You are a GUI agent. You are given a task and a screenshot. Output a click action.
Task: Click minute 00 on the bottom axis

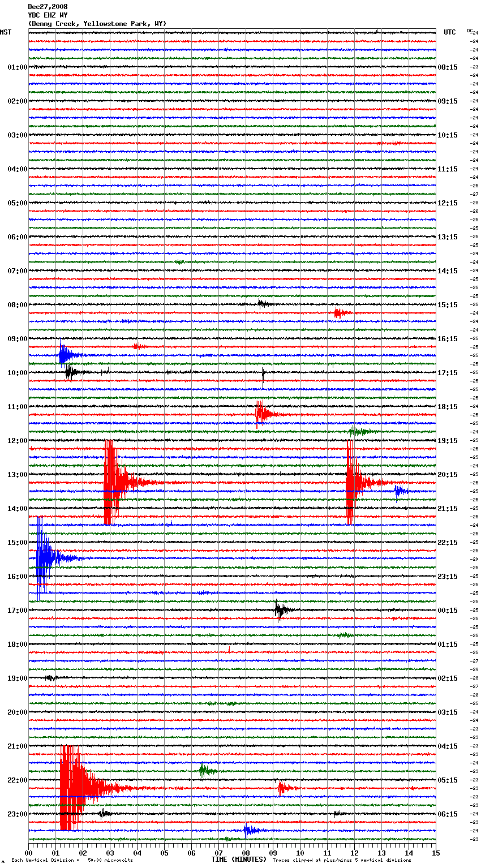[28, 853]
